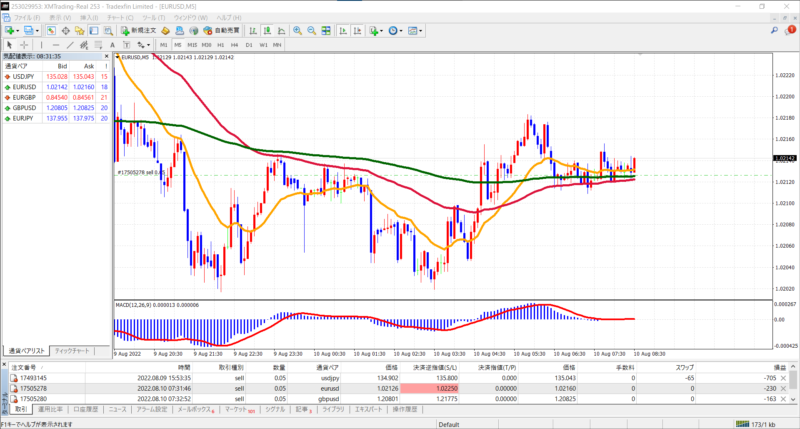
Task: Select the arrow cursor tool
Action: click(x=9, y=45)
